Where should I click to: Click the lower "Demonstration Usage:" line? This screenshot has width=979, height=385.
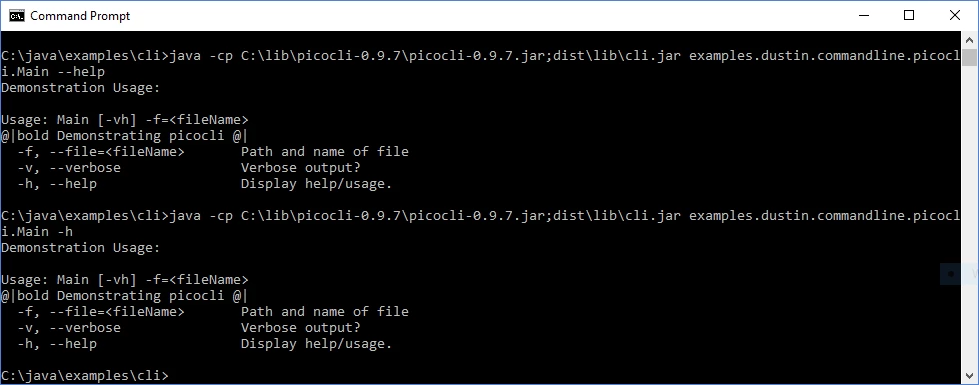coord(81,247)
